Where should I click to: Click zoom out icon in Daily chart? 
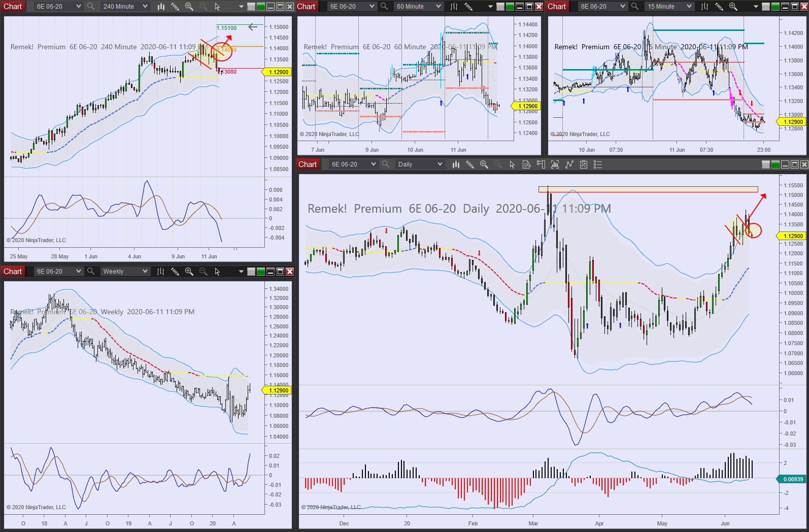pyautogui.click(x=498, y=164)
